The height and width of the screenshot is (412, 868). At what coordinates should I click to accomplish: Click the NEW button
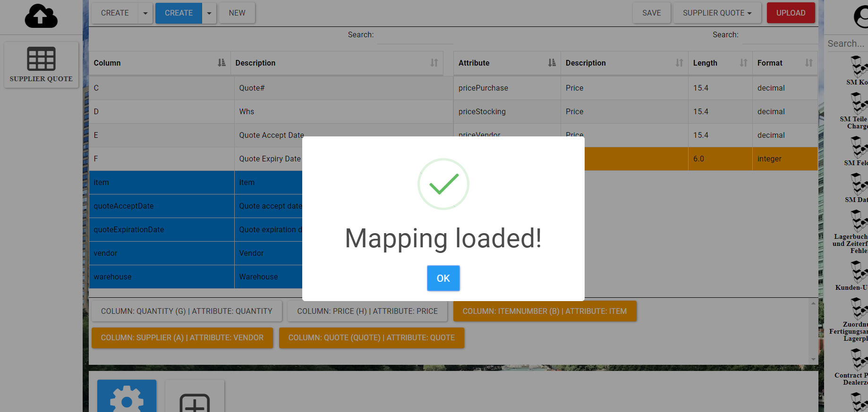pyautogui.click(x=237, y=13)
